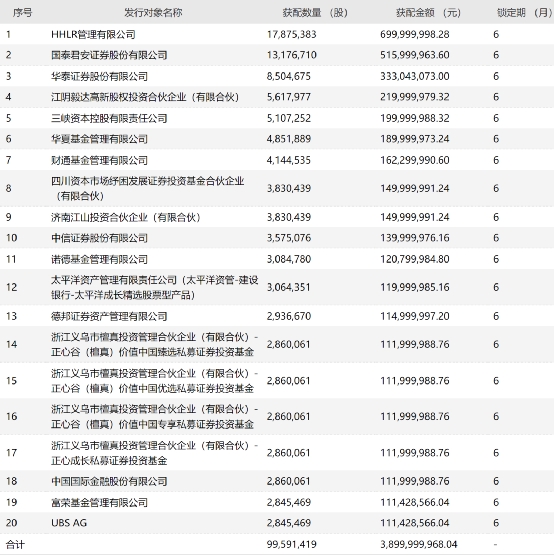The height and width of the screenshot is (556, 554).
Task: Click 中信证券股份有限公司 name
Action: coord(100,238)
